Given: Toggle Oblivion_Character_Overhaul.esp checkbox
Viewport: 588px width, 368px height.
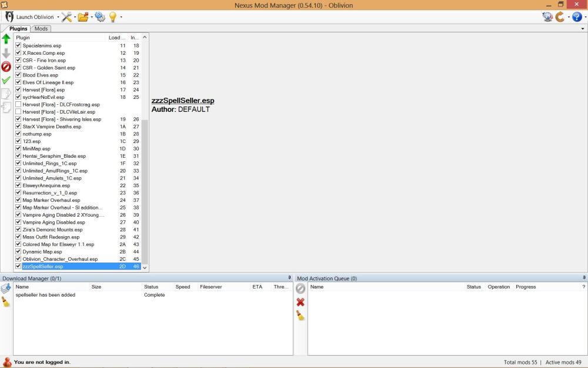Looking at the screenshot, I should point(18,258).
